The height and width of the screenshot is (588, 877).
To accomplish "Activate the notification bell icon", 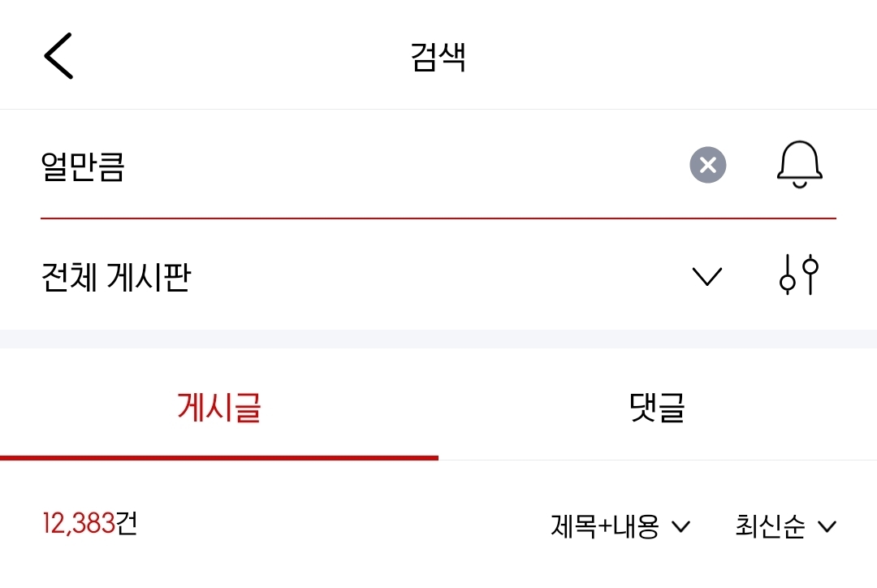I will tap(799, 164).
